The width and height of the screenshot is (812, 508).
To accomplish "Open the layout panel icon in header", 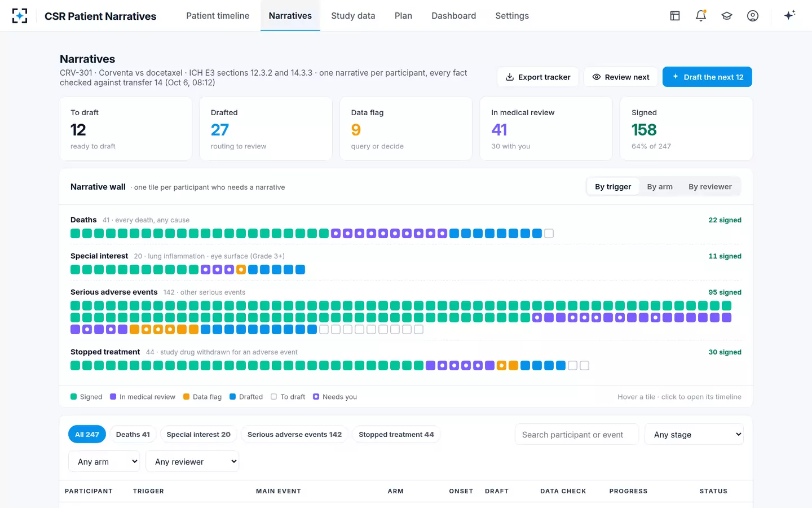I will click(675, 16).
